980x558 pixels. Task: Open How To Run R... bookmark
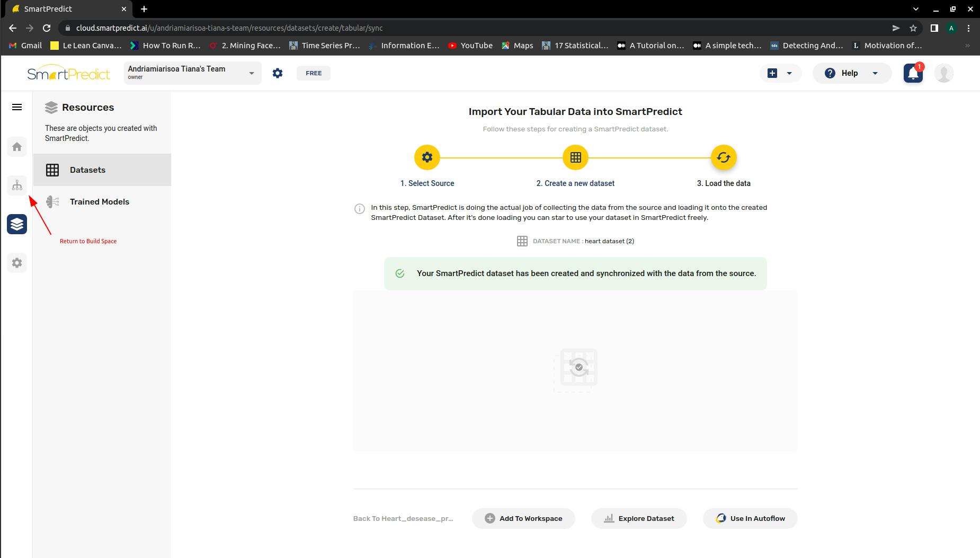(166, 46)
